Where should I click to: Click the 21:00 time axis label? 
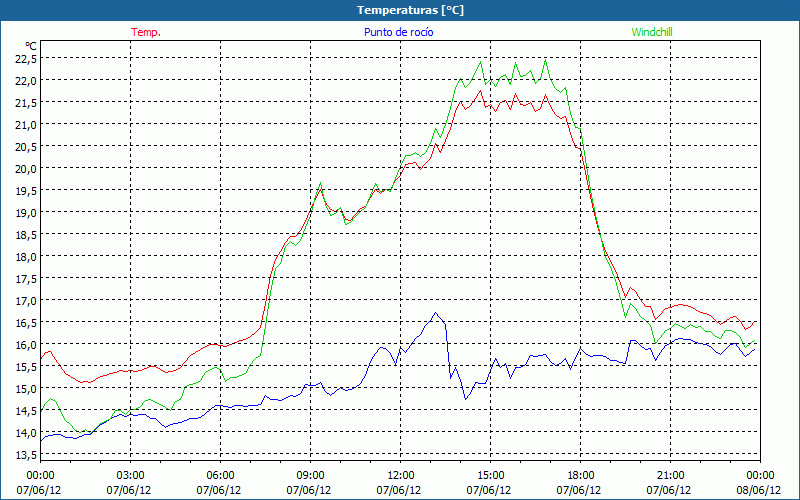coord(670,476)
